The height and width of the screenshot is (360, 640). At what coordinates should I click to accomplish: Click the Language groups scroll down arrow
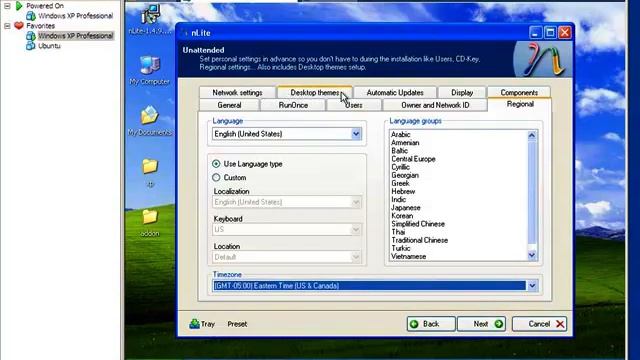tap(531, 255)
